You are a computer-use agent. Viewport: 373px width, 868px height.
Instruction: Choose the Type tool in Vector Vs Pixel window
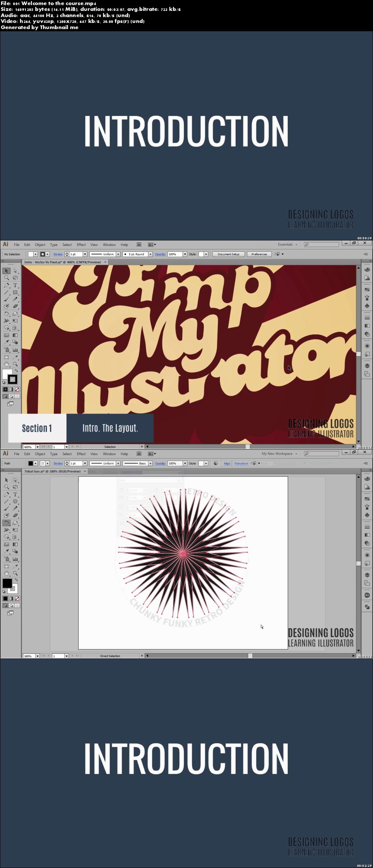pyautogui.click(x=15, y=285)
